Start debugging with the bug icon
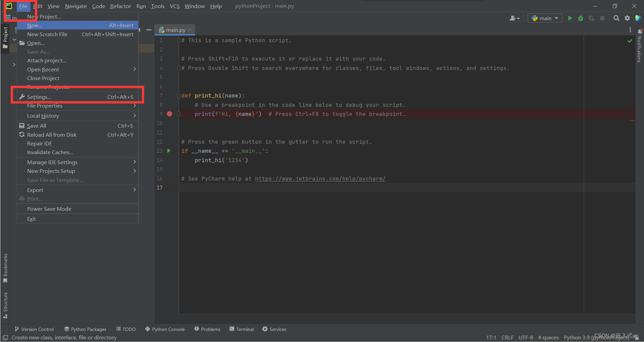The height and width of the screenshot is (342, 644). [x=581, y=18]
